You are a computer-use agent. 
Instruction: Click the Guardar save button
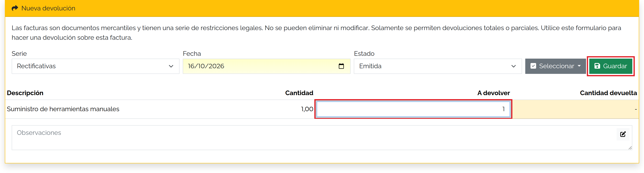click(x=611, y=66)
